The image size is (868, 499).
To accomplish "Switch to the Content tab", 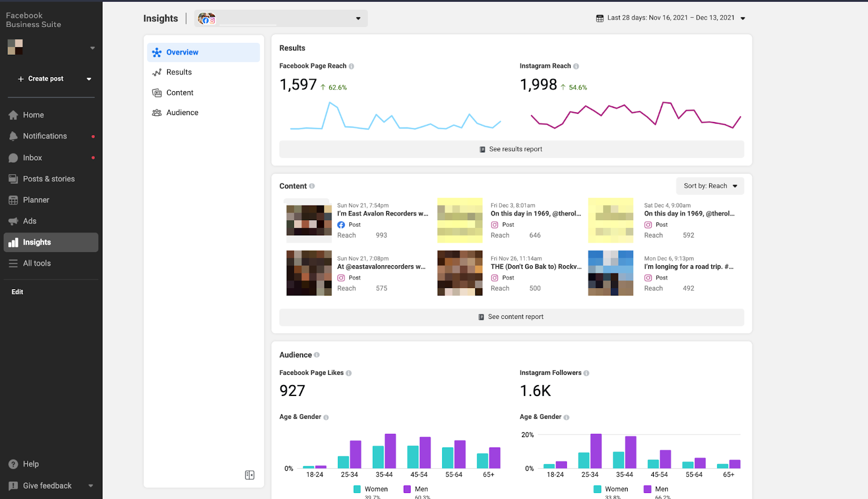I will 180,92.
